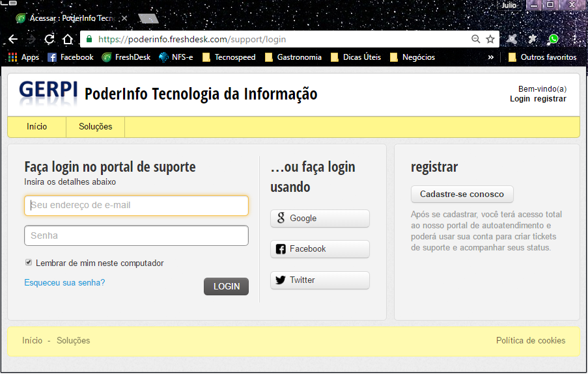Expand hidden bookmarks with the double chevron
This screenshot has height=374, width=588.
(x=490, y=57)
